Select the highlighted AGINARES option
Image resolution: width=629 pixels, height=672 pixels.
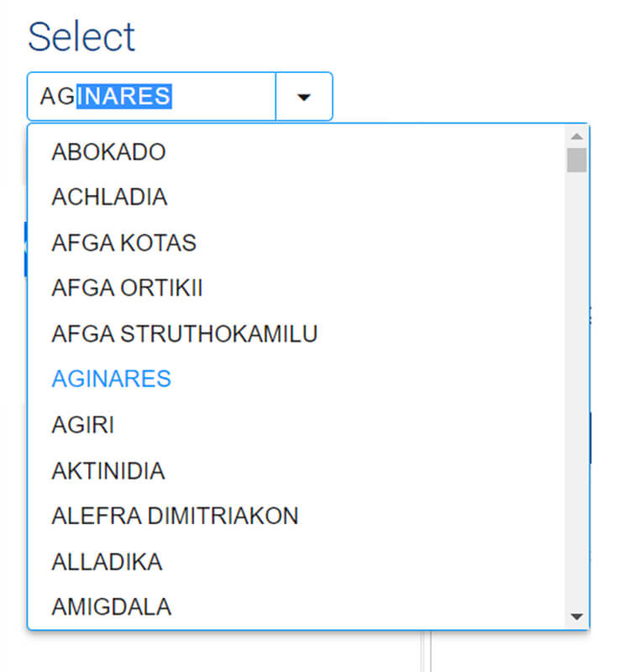(111, 379)
